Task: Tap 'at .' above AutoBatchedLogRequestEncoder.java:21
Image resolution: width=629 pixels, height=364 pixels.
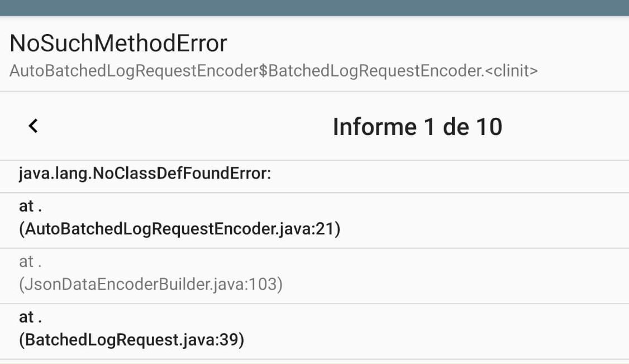Action: (31, 206)
